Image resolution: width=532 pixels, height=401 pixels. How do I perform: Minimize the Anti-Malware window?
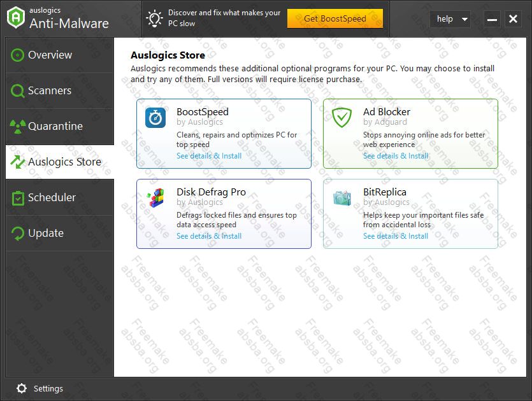click(492, 18)
